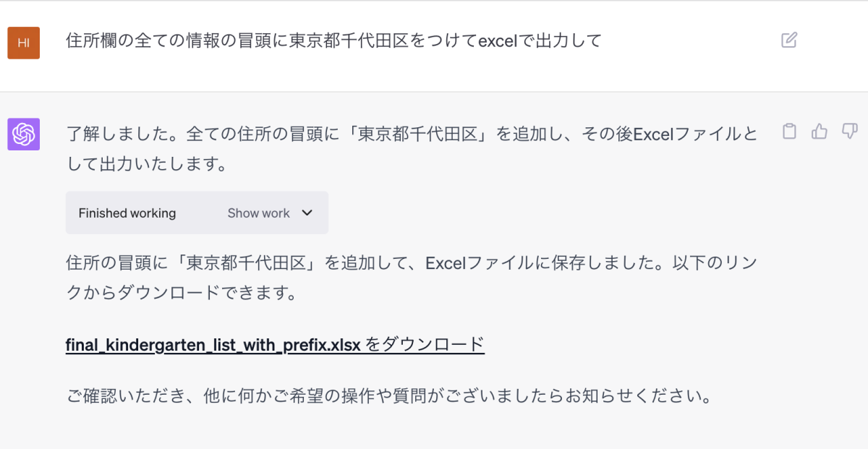Give the response a thumbs up
The width and height of the screenshot is (868, 449).
(x=820, y=132)
